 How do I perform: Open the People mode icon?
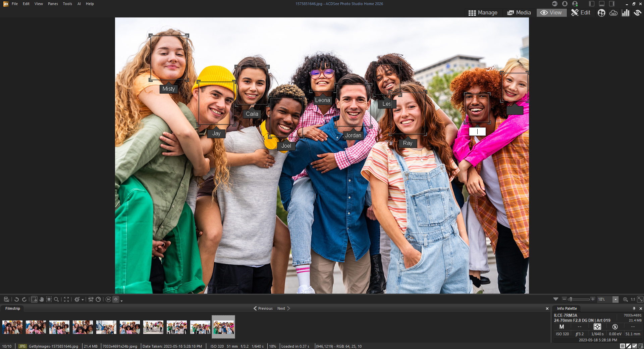tap(601, 13)
